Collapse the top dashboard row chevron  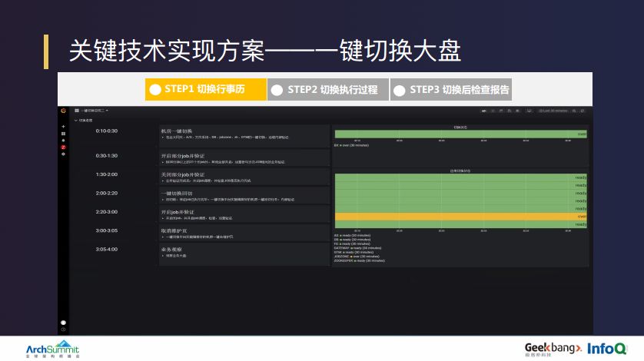76,121
